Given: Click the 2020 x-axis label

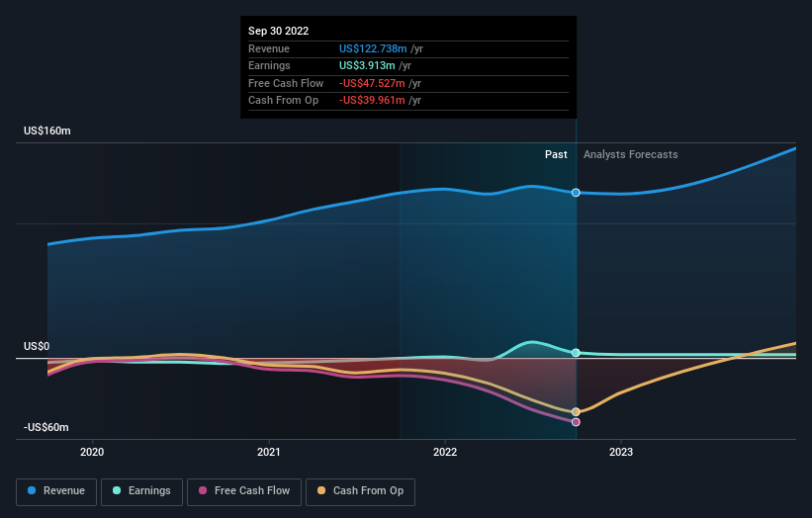Looking at the screenshot, I should pyautogui.click(x=92, y=452).
